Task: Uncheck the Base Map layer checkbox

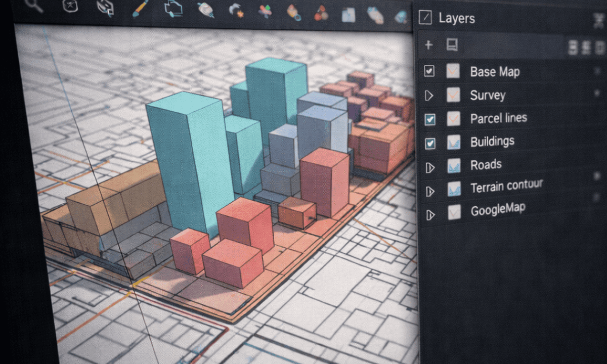Action: [429, 71]
